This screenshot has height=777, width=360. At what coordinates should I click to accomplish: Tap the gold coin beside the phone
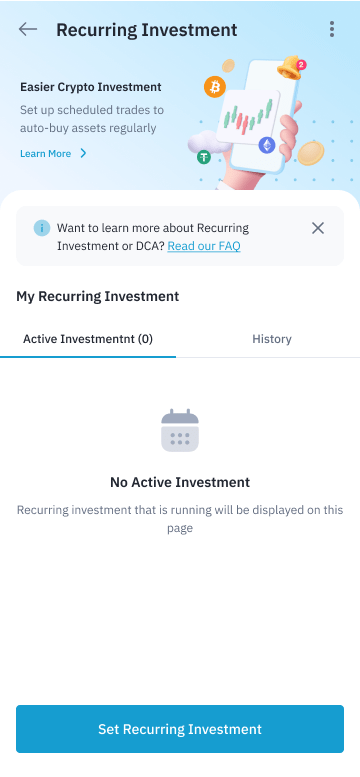[x=310, y=153]
